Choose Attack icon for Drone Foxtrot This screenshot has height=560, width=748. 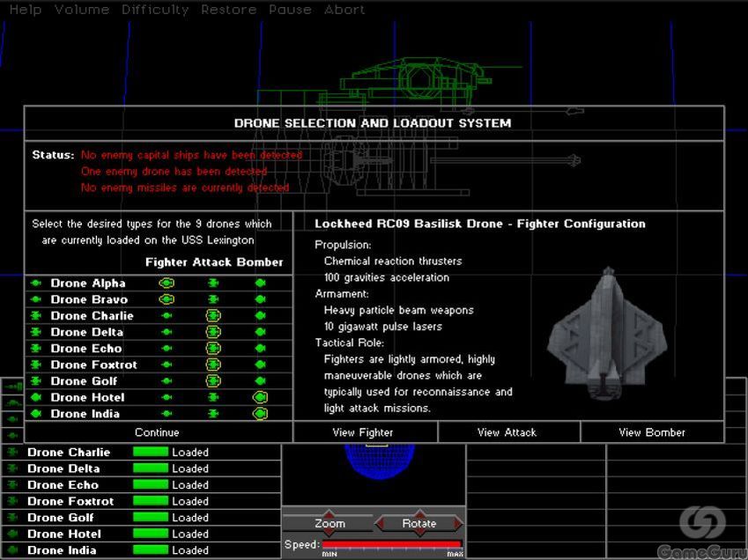(x=213, y=365)
